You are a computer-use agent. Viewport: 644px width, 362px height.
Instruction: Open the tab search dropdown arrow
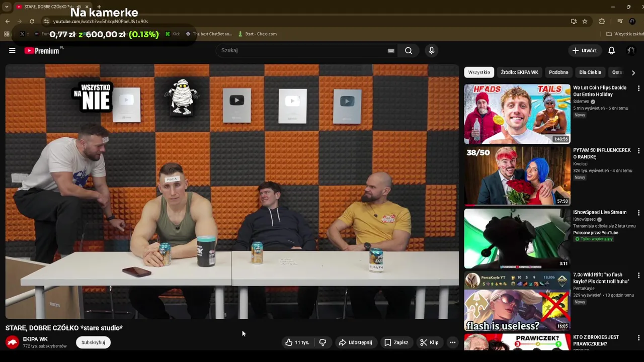coord(7,7)
